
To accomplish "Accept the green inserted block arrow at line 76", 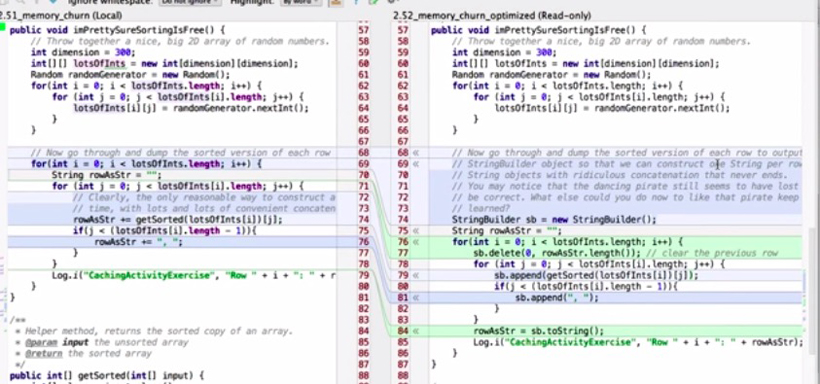I will pyautogui.click(x=417, y=242).
